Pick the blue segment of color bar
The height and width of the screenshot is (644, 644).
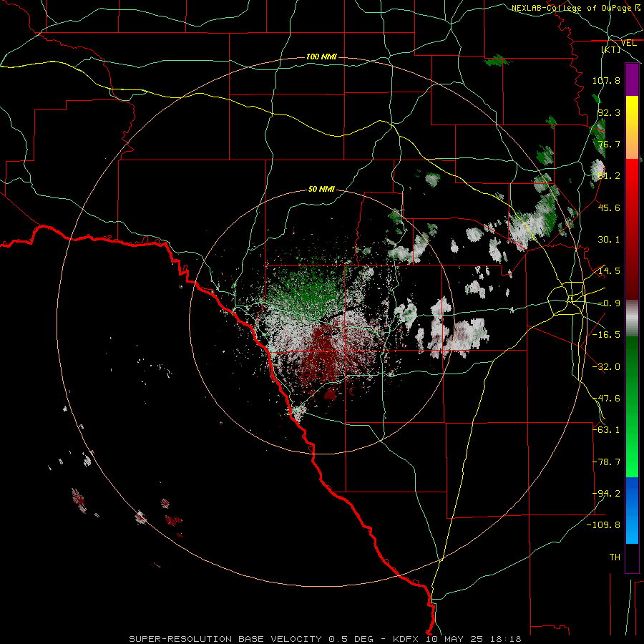tap(632, 510)
